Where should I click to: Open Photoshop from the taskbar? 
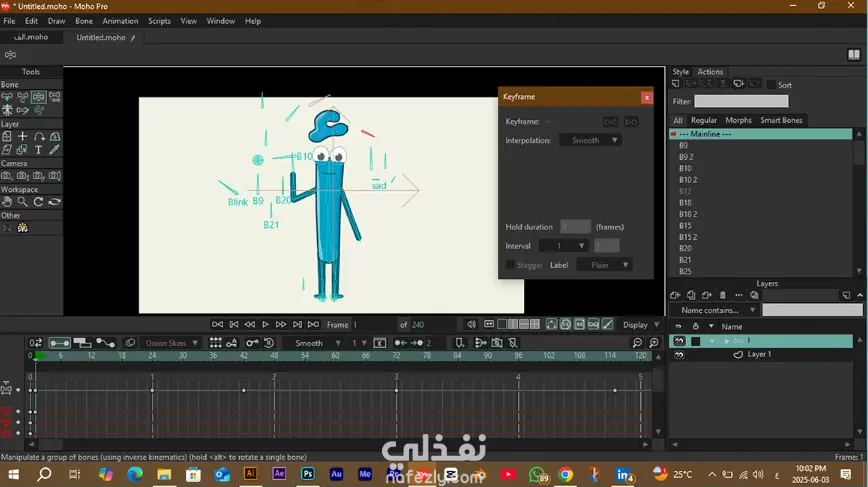point(308,474)
